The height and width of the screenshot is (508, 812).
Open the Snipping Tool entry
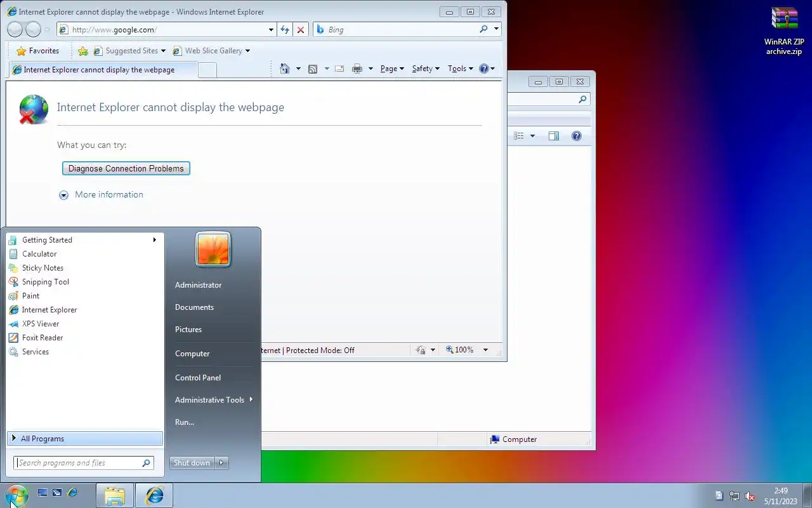click(x=85, y=282)
